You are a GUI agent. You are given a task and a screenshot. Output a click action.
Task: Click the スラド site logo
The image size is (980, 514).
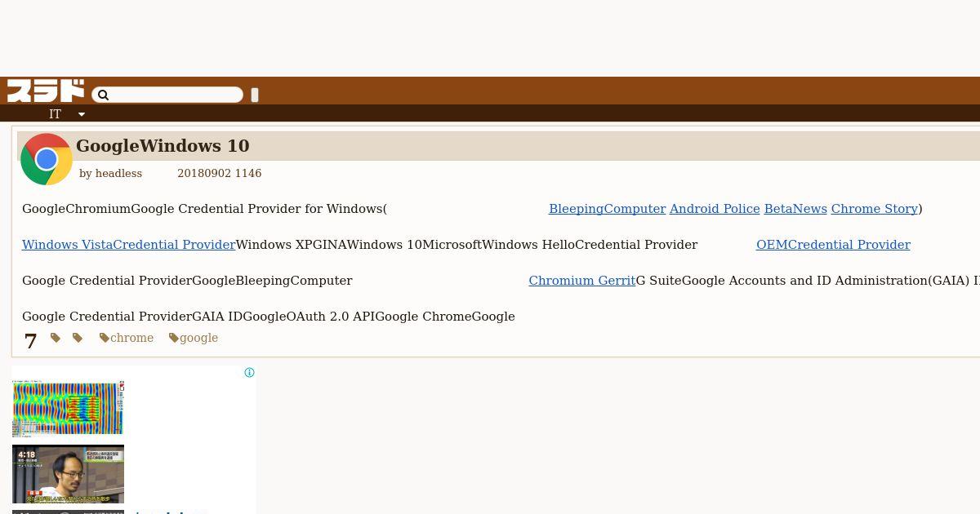click(x=46, y=91)
